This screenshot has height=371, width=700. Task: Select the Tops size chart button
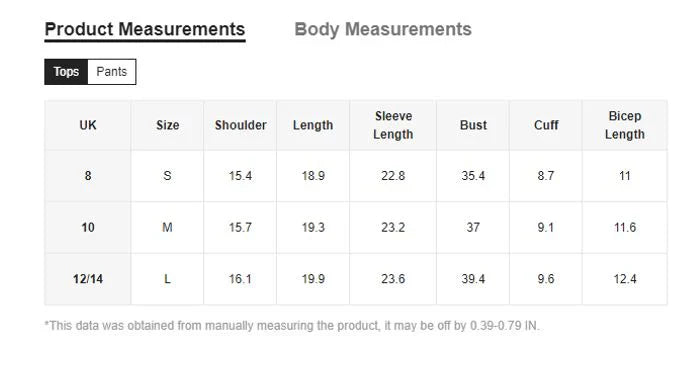tap(66, 72)
